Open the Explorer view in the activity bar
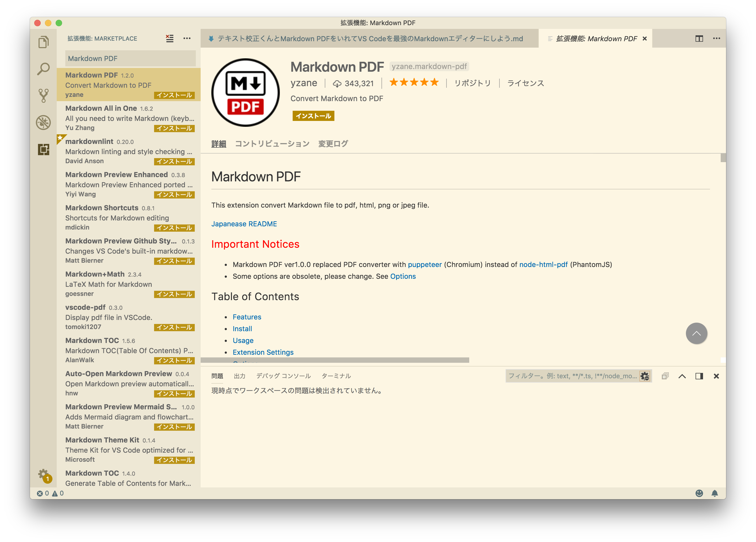The height and width of the screenshot is (542, 756). (44, 41)
